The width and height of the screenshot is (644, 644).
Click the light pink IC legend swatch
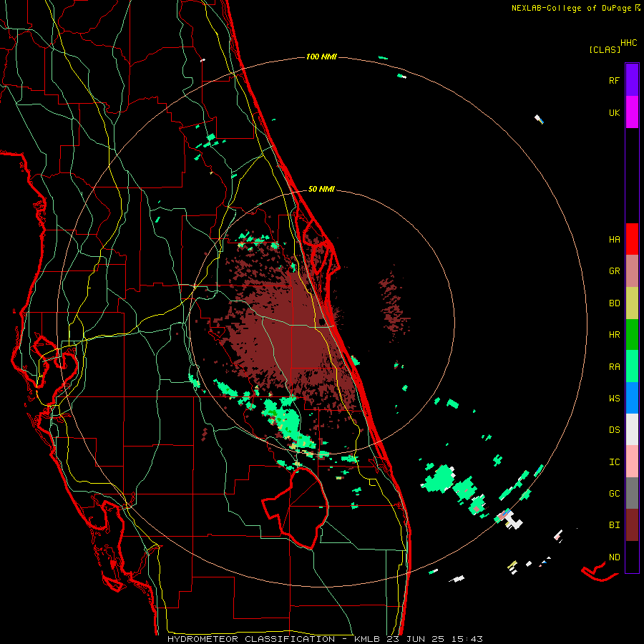[632, 462]
